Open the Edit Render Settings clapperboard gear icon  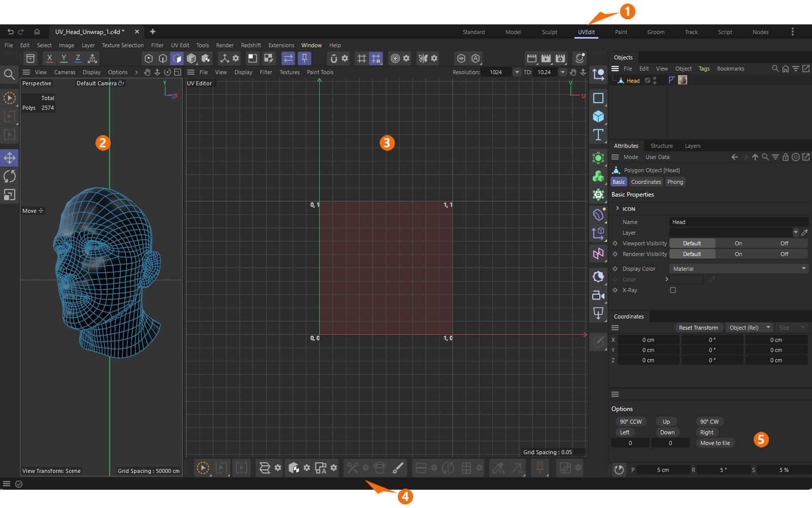tap(560, 58)
